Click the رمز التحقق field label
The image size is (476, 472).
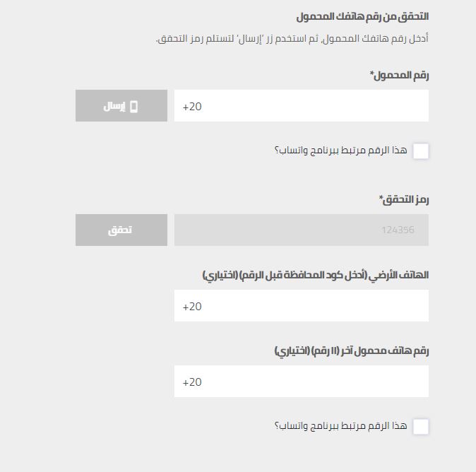[x=404, y=200]
